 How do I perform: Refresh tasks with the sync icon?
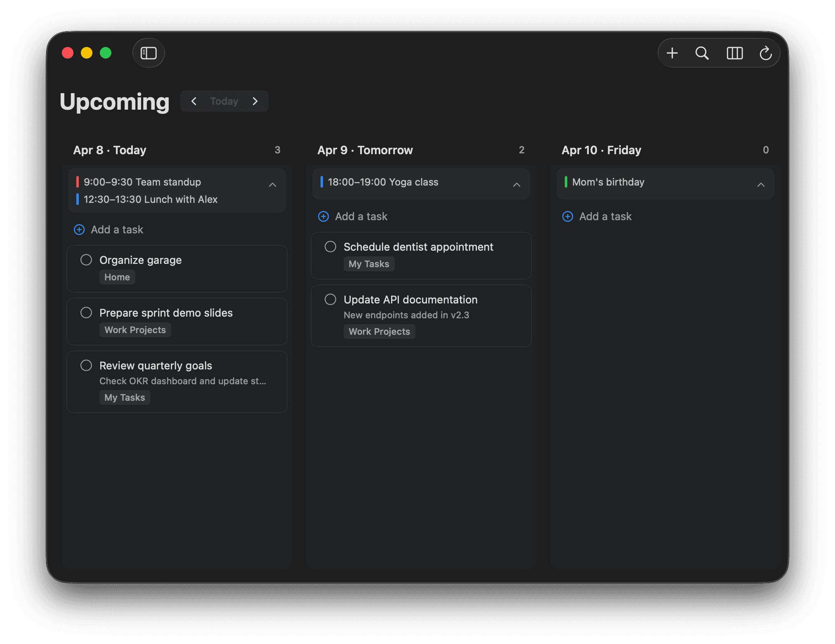click(x=766, y=53)
